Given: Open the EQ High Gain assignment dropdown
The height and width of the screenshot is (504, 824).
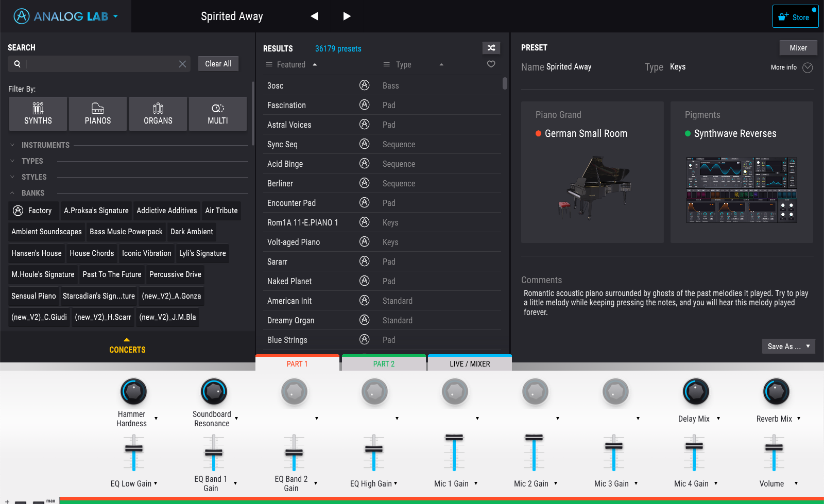Looking at the screenshot, I should point(396,483).
